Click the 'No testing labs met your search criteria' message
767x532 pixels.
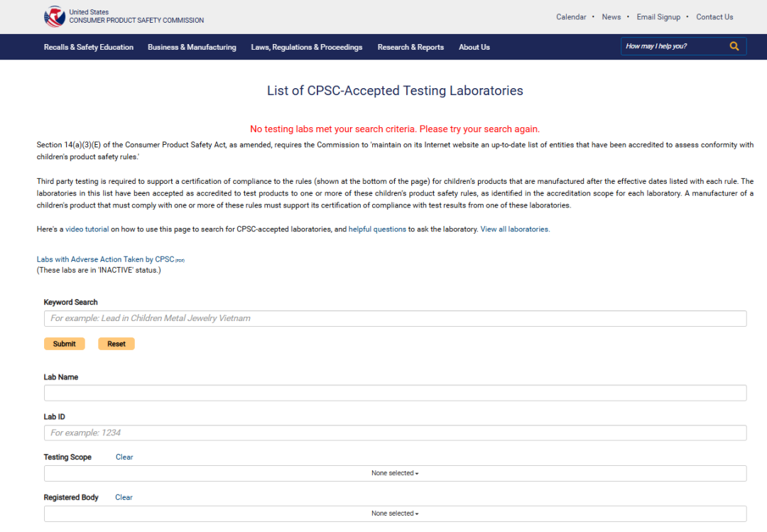click(395, 129)
